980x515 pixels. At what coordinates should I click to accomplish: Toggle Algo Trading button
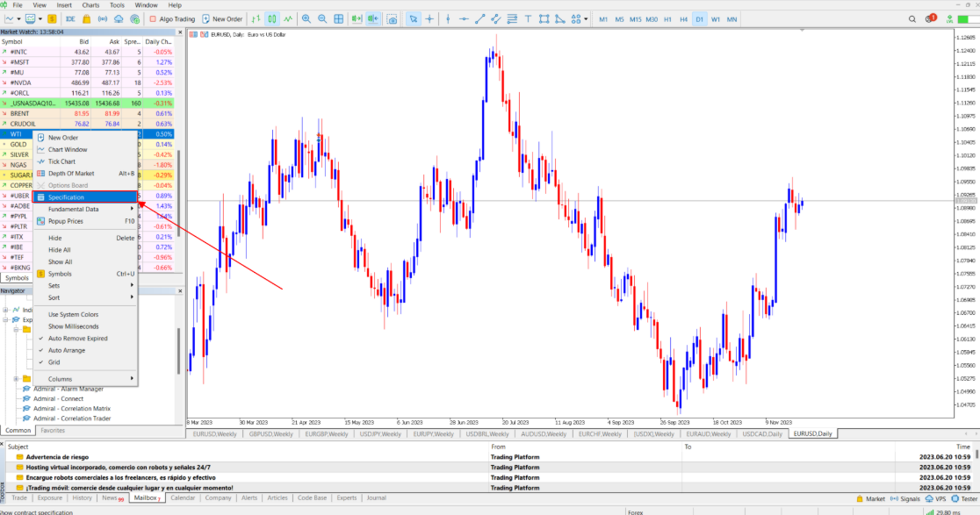[172, 19]
